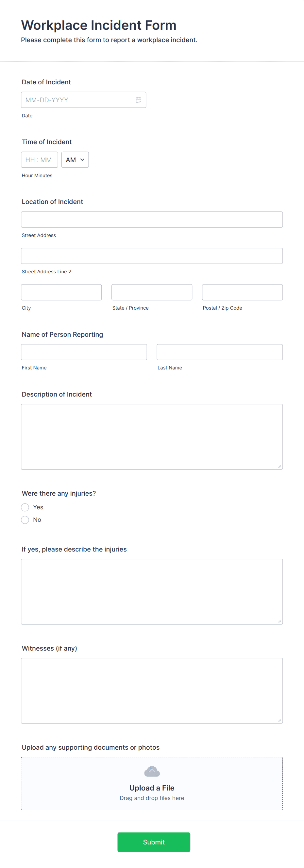
Task: Select Yes for injuries
Action: (x=25, y=507)
